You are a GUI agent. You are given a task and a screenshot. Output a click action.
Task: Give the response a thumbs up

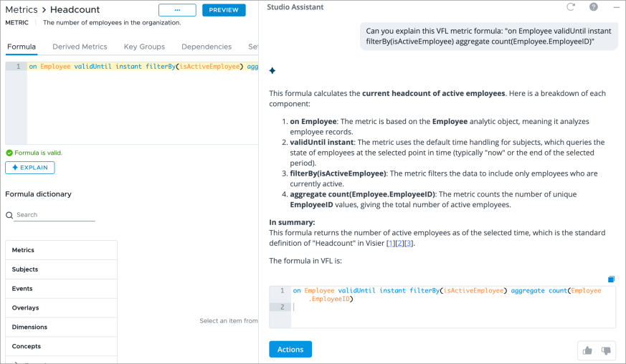click(x=588, y=350)
